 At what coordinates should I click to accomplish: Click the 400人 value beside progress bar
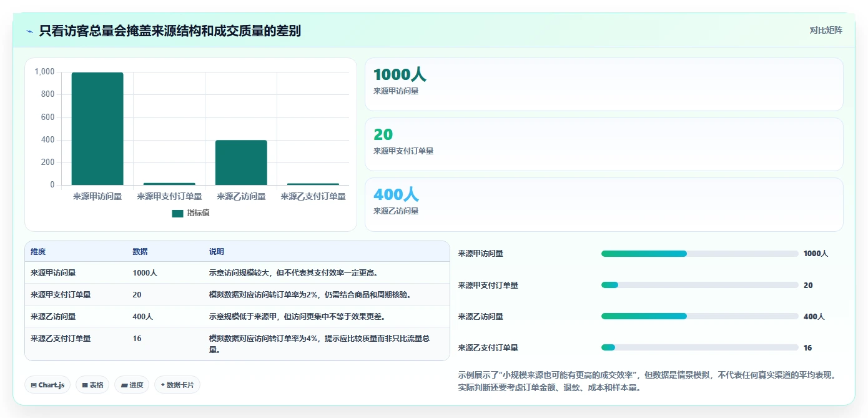814,316
